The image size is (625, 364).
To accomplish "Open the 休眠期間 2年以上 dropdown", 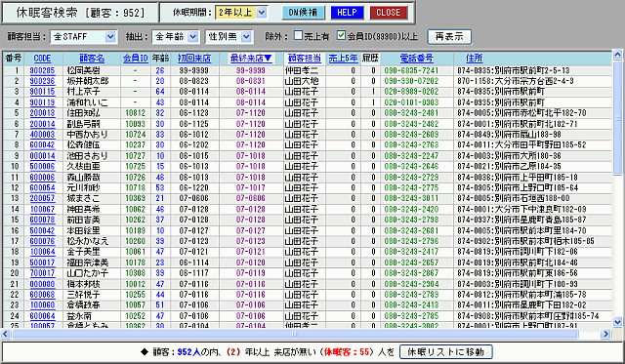I will pyautogui.click(x=262, y=13).
